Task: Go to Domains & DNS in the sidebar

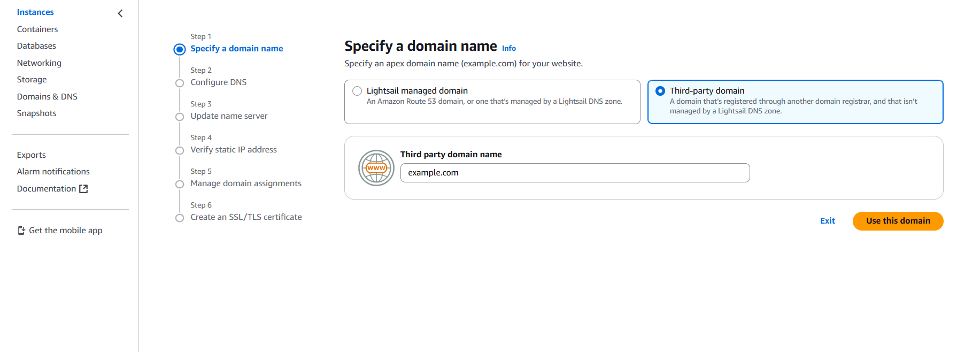Action: [x=47, y=97]
